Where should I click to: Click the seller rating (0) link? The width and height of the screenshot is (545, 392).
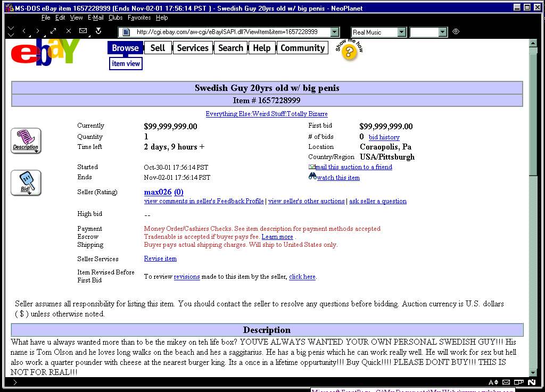[x=179, y=192]
